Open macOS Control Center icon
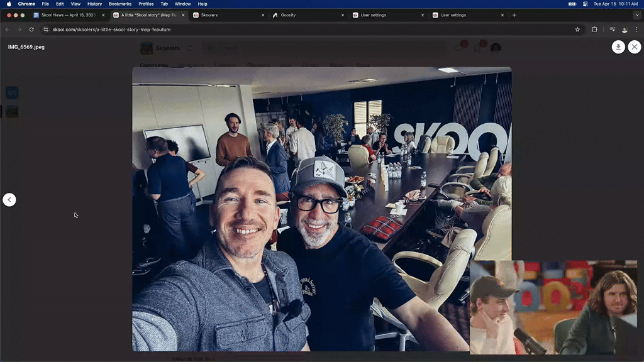 [x=585, y=4]
